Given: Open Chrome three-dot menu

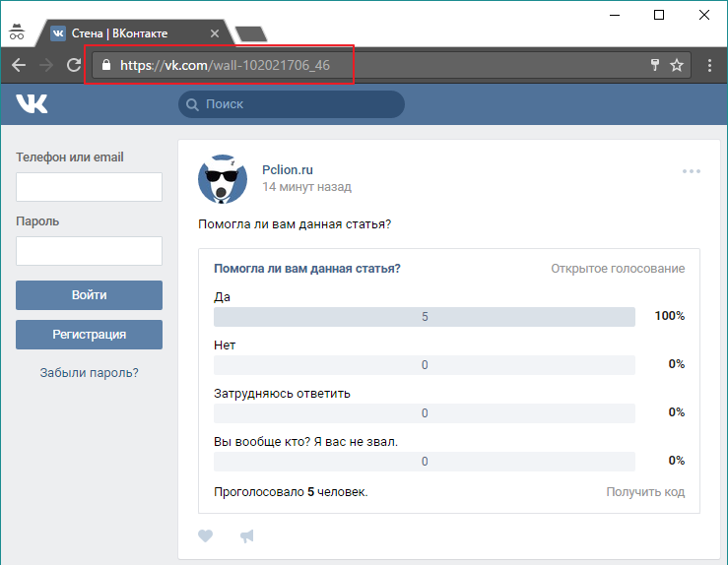Looking at the screenshot, I should [709, 65].
